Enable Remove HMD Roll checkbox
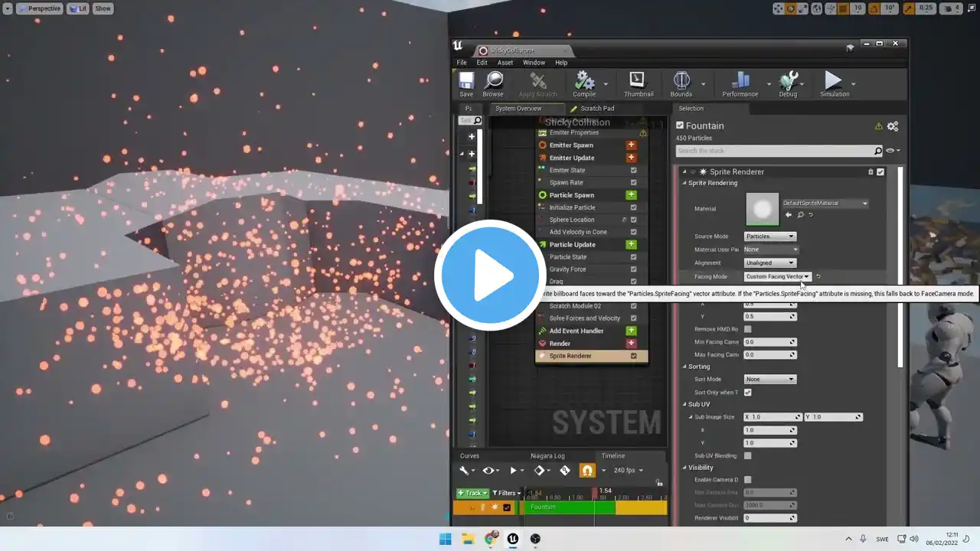This screenshot has width=980, height=551. point(748,329)
